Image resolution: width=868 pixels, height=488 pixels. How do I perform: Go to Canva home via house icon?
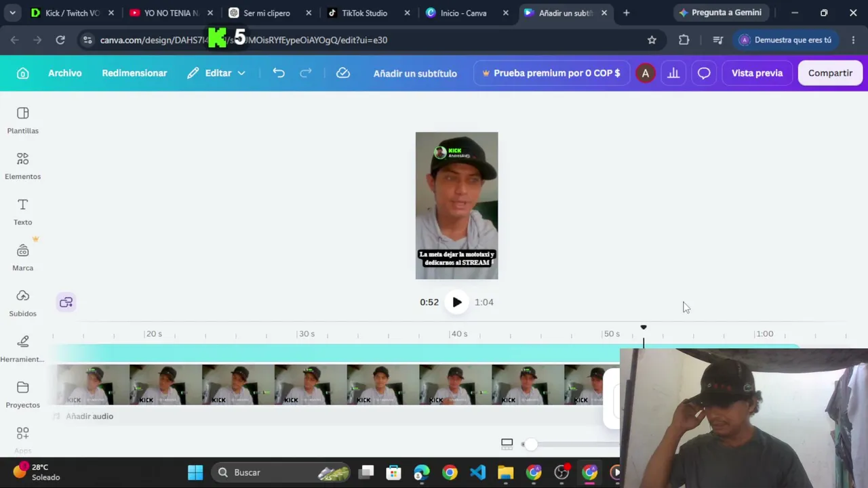(23, 73)
